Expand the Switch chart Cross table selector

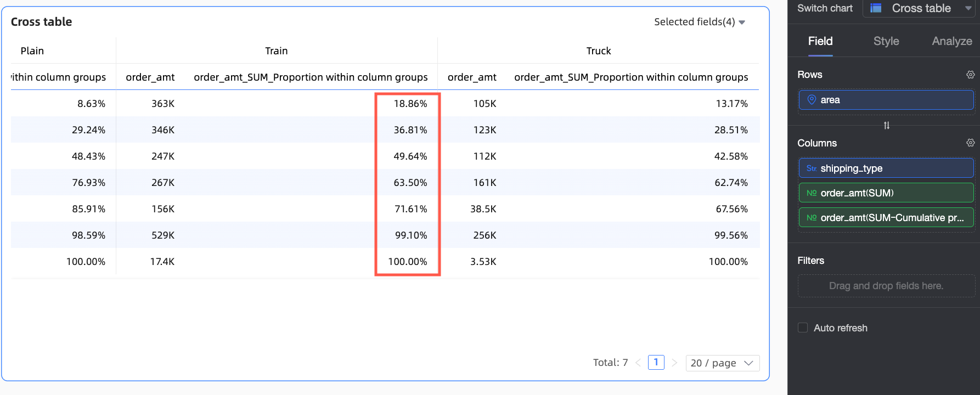click(968, 8)
